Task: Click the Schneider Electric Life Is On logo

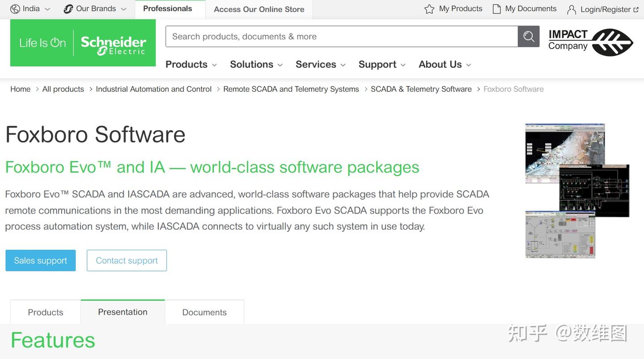Action: [83, 43]
